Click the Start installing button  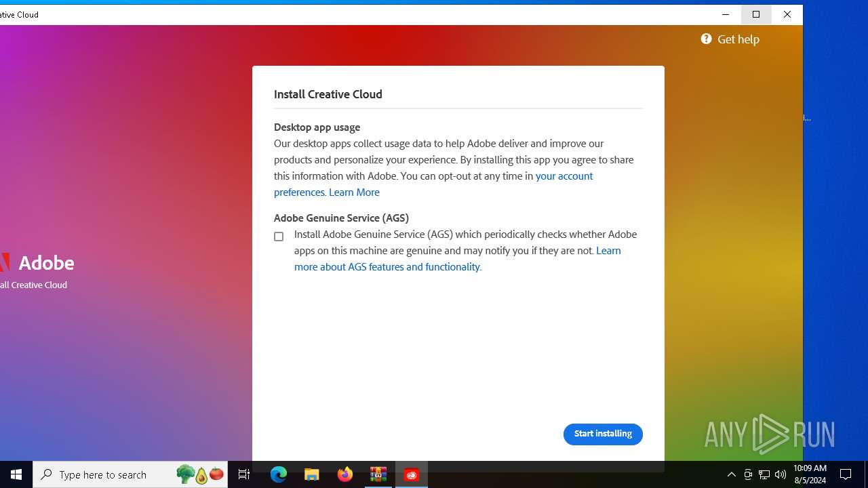[x=603, y=434]
